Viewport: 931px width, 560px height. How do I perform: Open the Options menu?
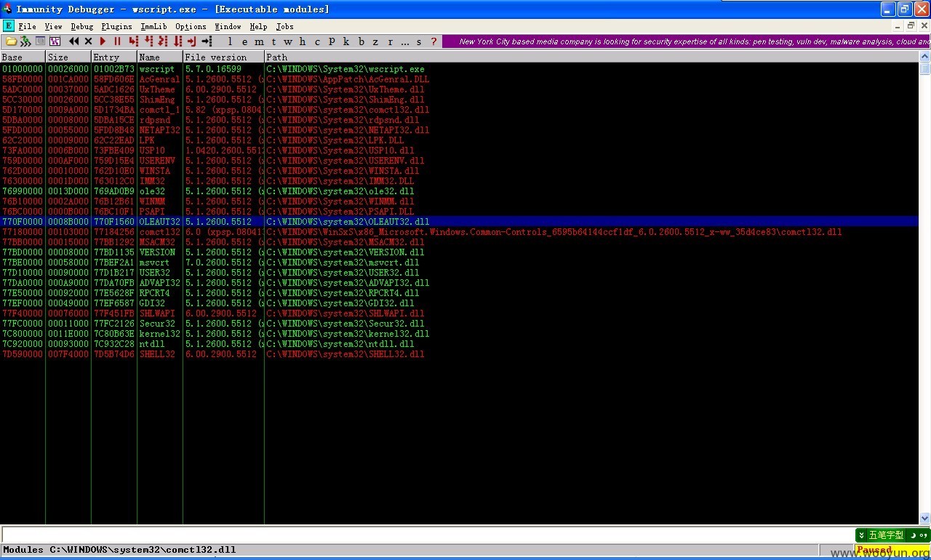[191, 26]
